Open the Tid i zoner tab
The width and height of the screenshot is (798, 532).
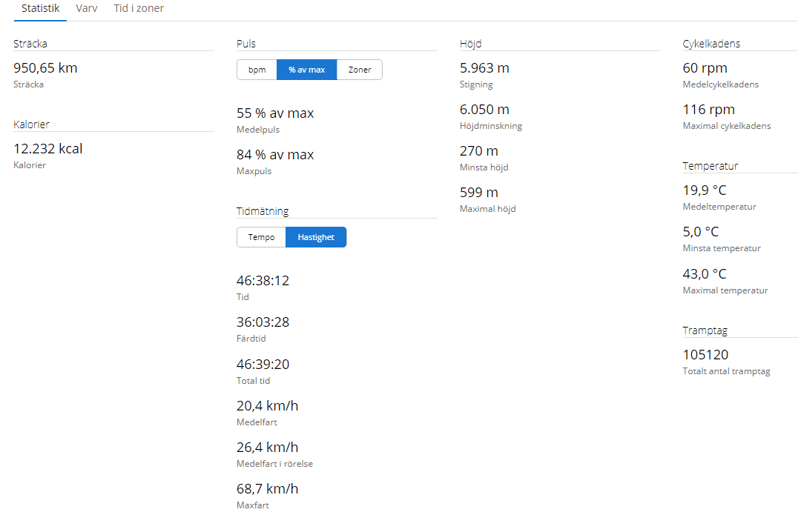[x=139, y=9]
